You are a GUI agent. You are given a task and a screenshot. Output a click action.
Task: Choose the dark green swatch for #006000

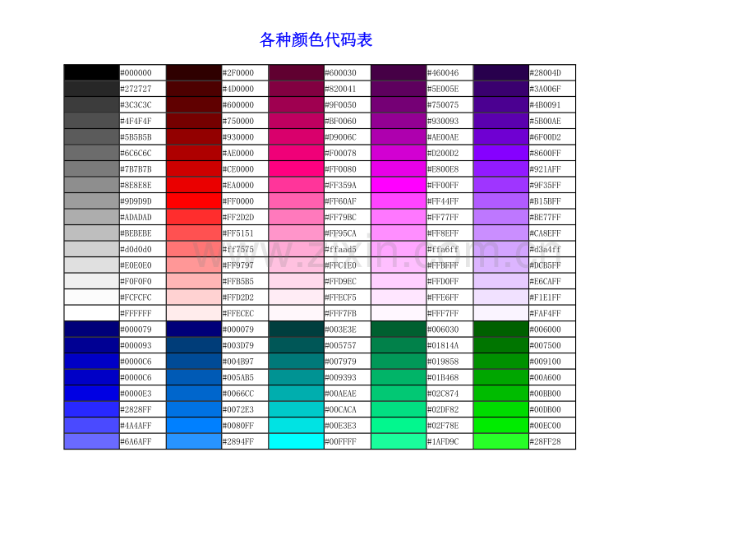pos(501,330)
